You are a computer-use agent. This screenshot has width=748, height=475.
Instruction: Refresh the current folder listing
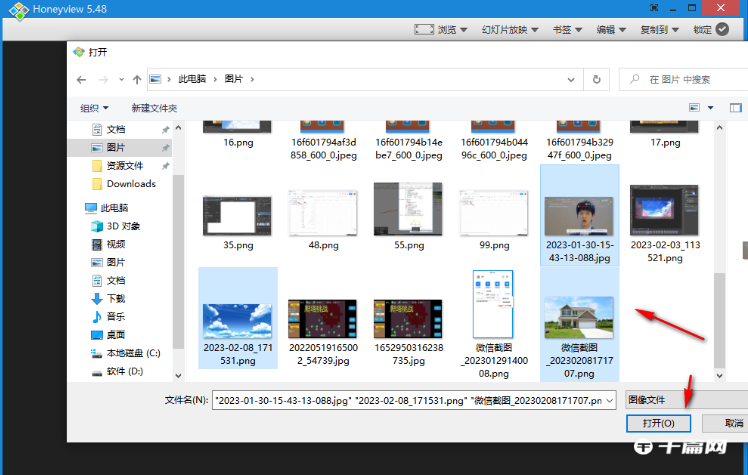[597, 78]
